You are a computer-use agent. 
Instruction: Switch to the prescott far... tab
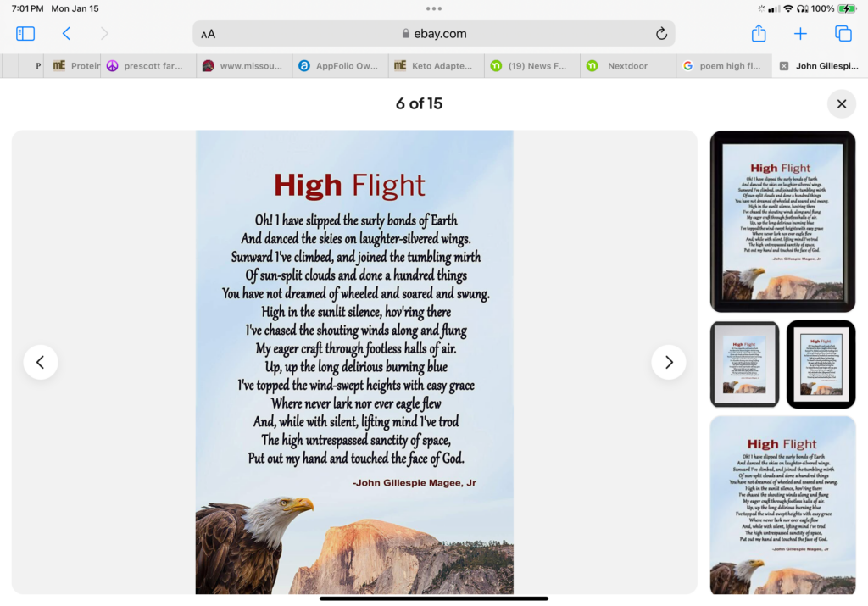[x=148, y=66]
